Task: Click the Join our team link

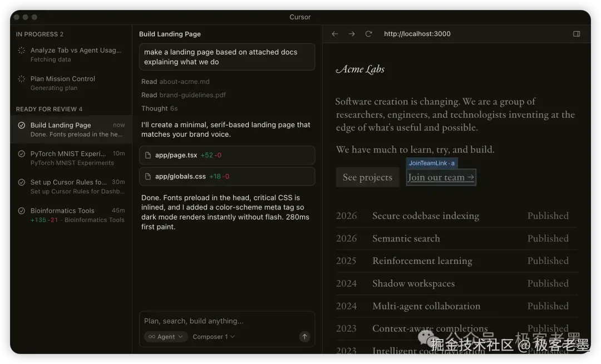Action: [441, 177]
